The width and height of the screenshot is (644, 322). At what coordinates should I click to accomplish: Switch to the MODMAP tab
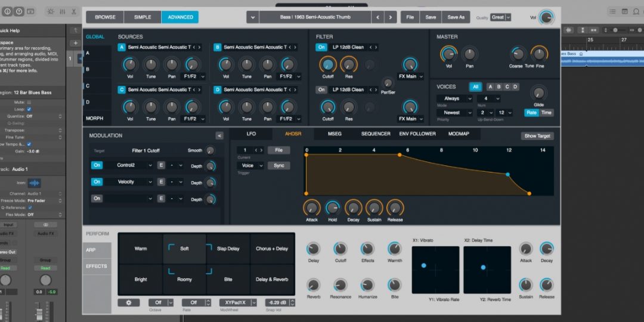pos(459,134)
